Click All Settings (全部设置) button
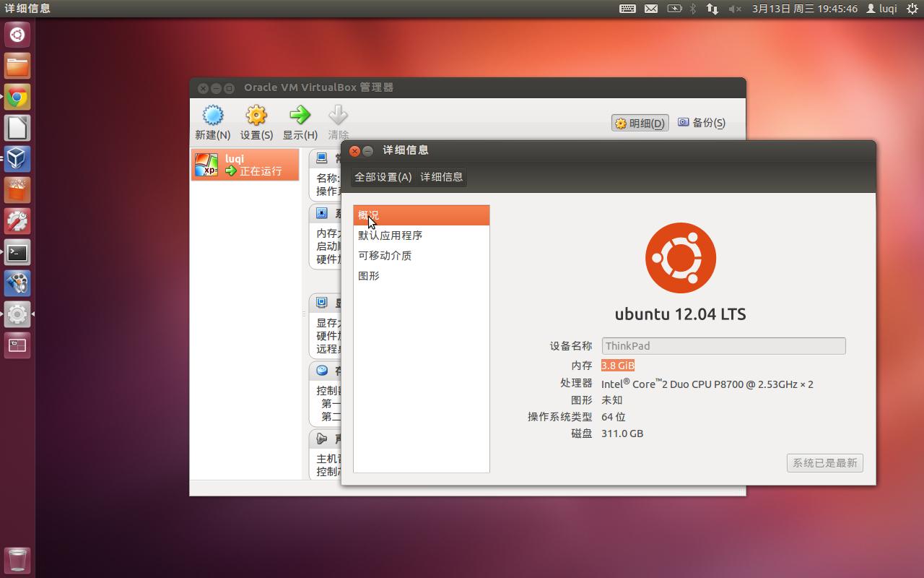 pyautogui.click(x=383, y=177)
